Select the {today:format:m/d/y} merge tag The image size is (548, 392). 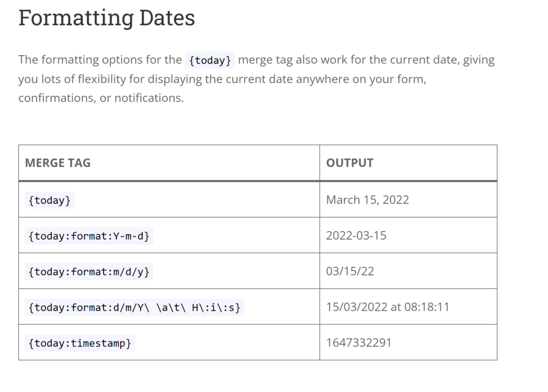(89, 272)
